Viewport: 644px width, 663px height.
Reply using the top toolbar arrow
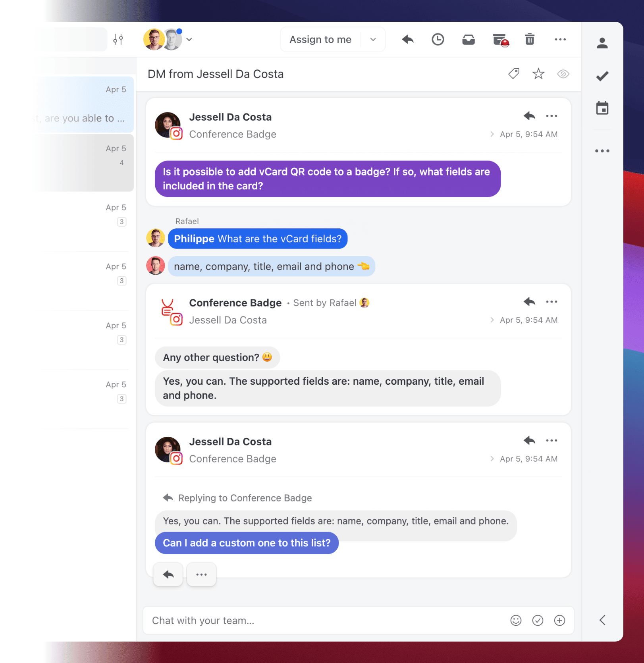(x=408, y=39)
